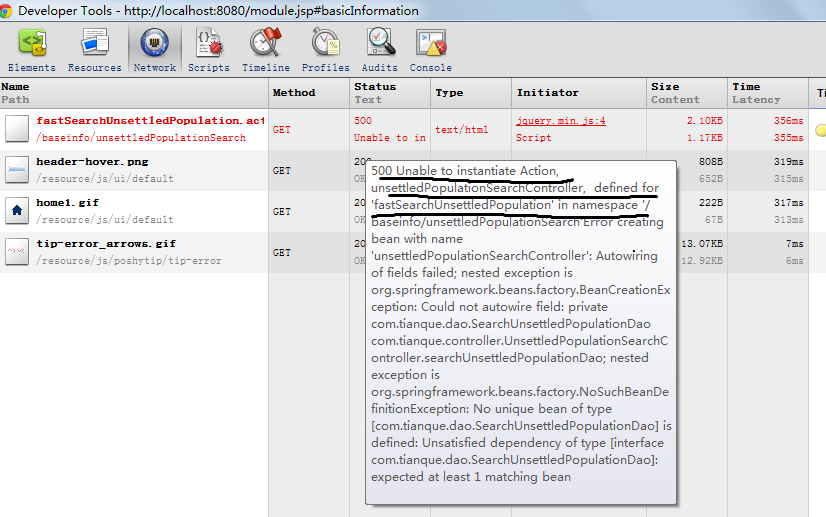
Task: Click text/html type cell
Action: (x=461, y=130)
